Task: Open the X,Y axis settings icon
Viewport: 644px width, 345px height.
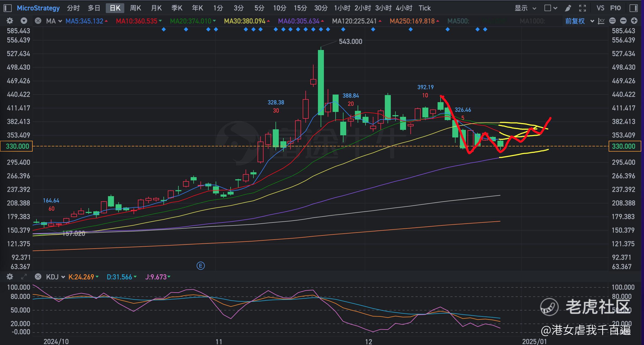Action: pyautogui.click(x=601, y=21)
